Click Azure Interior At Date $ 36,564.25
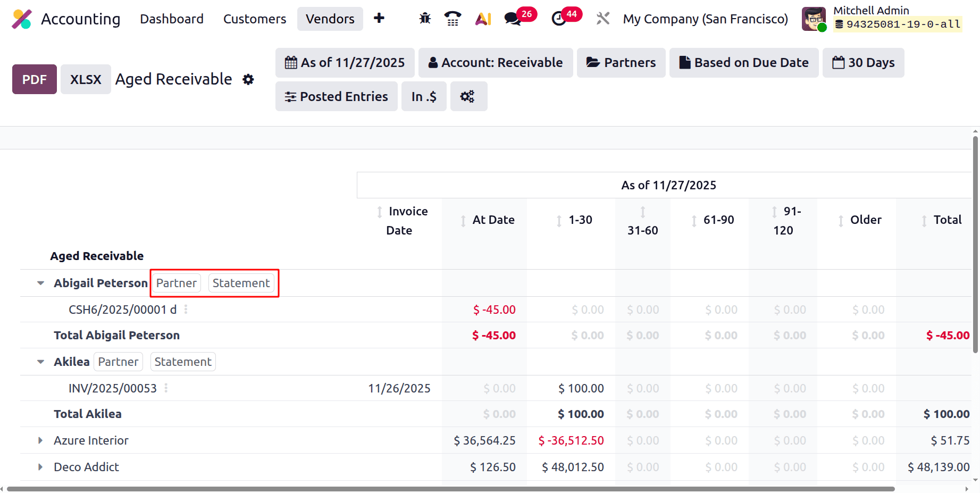The height and width of the screenshot is (493, 980). [x=484, y=440]
